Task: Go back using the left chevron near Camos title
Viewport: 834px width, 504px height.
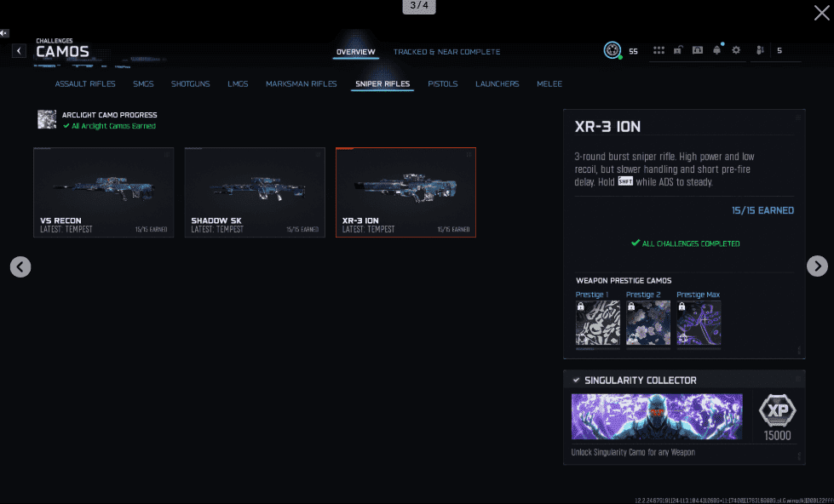Action: pyautogui.click(x=18, y=50)
